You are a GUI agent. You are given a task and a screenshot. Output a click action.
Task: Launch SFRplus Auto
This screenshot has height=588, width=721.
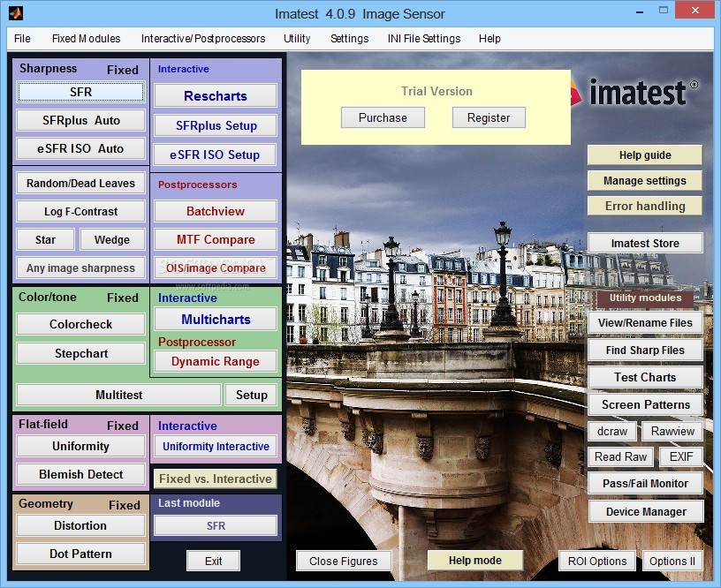tap(81, 120)
